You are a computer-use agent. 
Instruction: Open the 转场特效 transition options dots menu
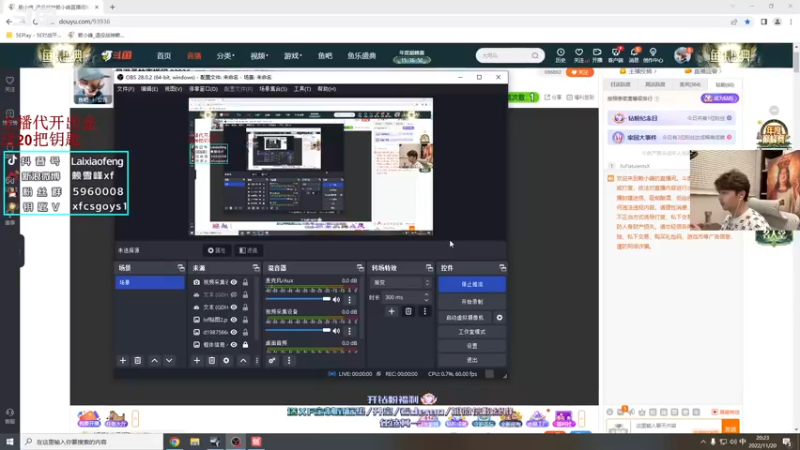click(424, 311)
